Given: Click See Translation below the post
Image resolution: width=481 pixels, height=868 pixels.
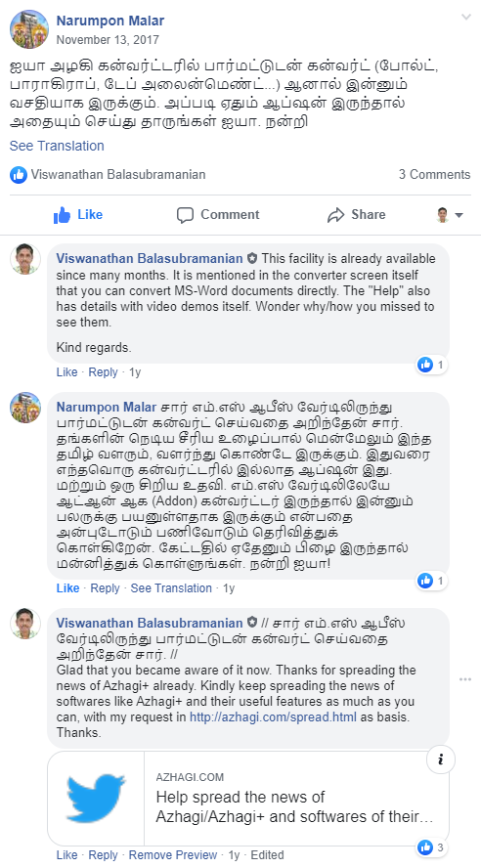Looking at the screenshot, I should coord(57,146).
